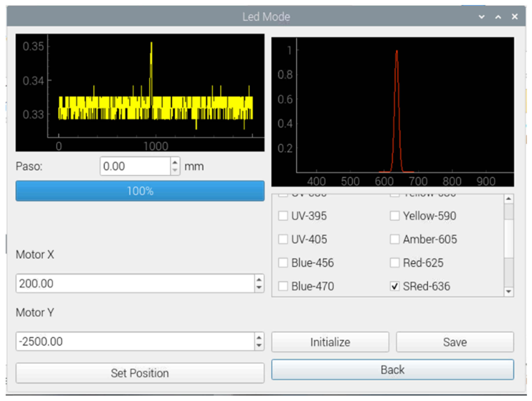
Task: Go Back to previous screen
Action: [392, 370]
